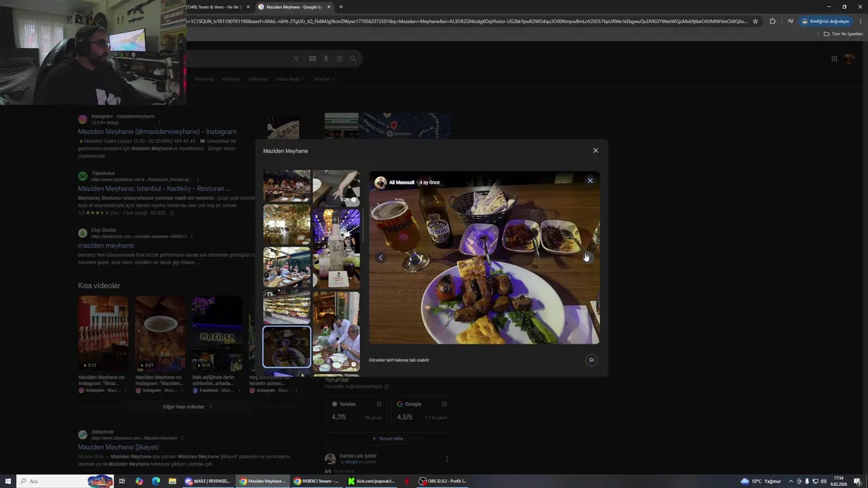
Task: Open Ali Masoudi contributor name link
Action: point(401,182)
